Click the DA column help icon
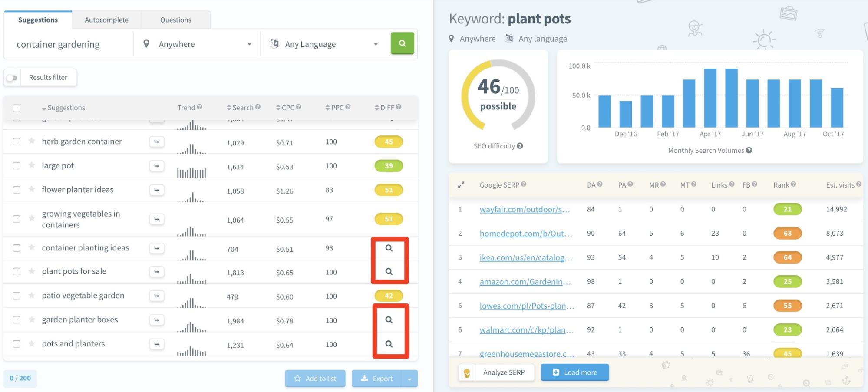Screen dimensions: 868x392 coord(599,184)
